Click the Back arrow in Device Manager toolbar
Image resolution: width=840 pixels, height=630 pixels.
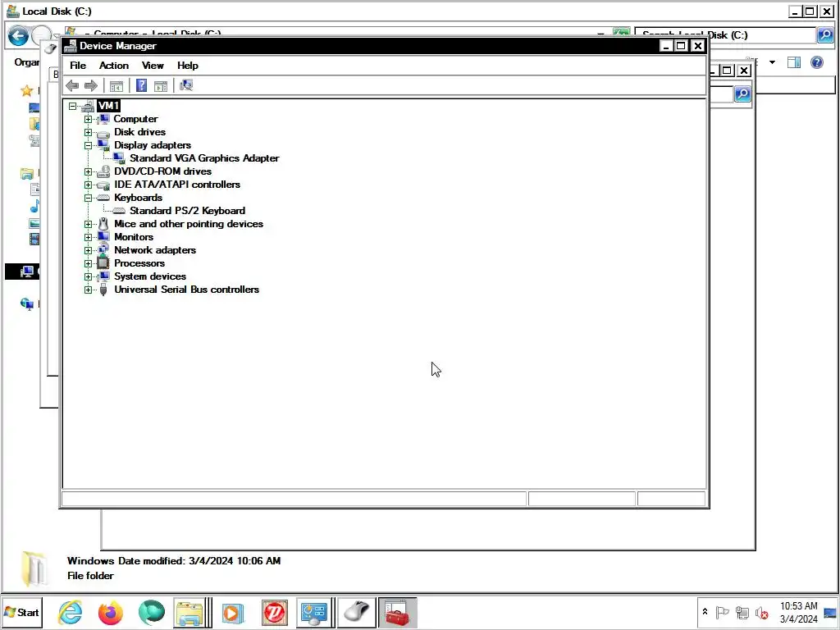(72, 85)
